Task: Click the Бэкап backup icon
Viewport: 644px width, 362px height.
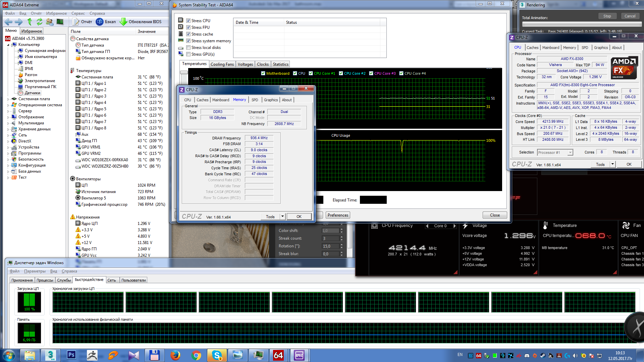Action: click(100, 22)
